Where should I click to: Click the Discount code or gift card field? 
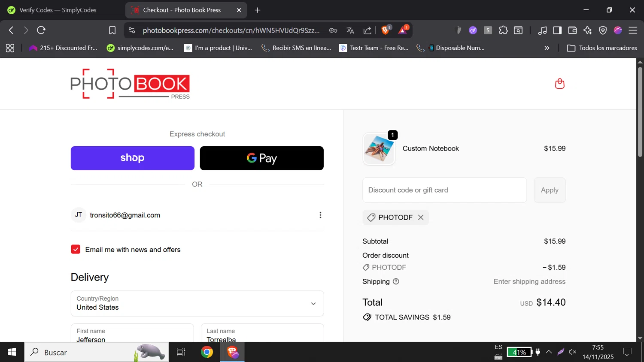point(444,190)
